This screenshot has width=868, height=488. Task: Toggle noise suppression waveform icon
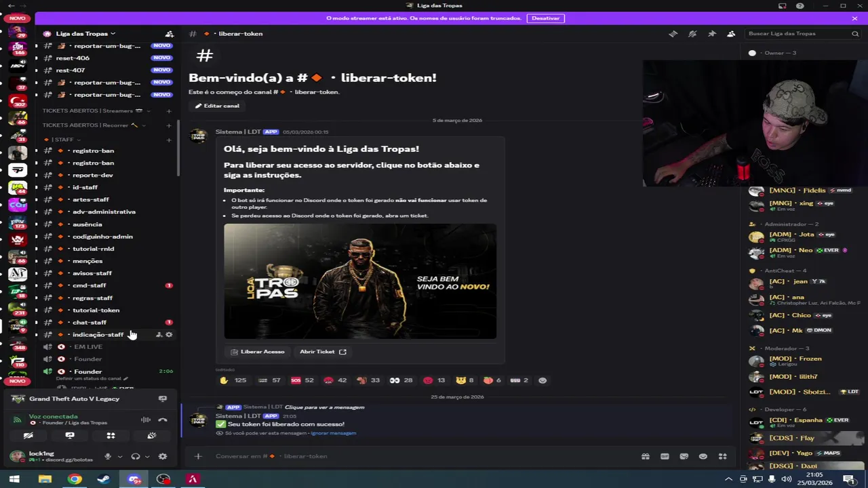point(145,420)
